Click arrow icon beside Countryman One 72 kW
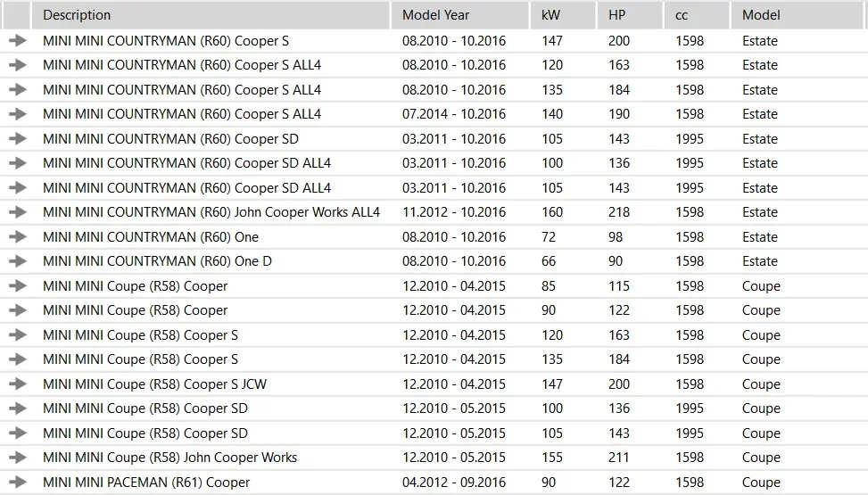Screen dimensions: 868x495 coord(18,236)
